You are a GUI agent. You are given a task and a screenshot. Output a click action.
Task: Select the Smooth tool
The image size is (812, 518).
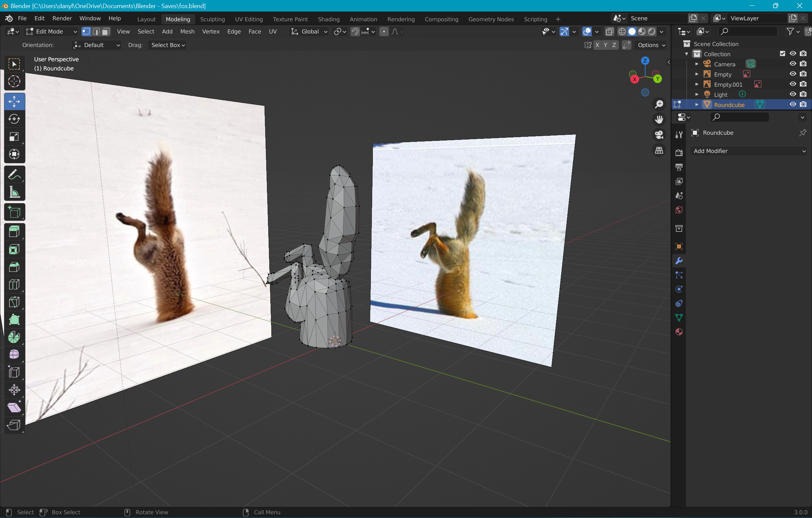(x=14, y=354)
